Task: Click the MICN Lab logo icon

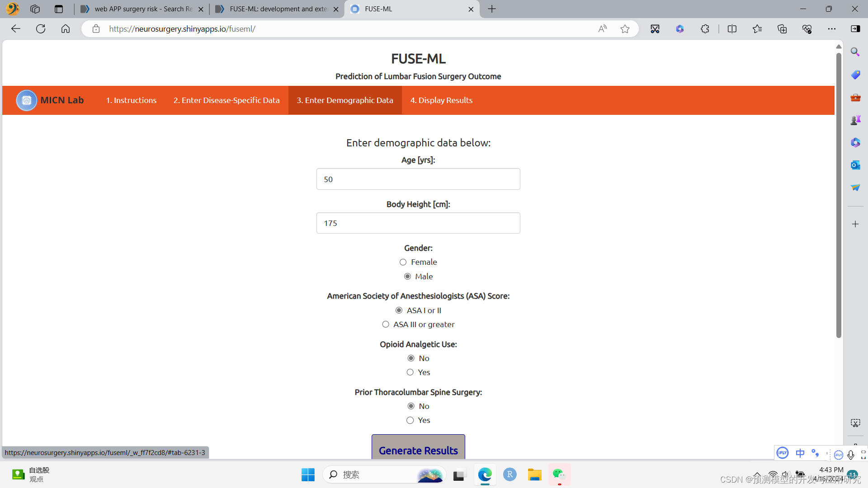Action: (x=27, y=100)
